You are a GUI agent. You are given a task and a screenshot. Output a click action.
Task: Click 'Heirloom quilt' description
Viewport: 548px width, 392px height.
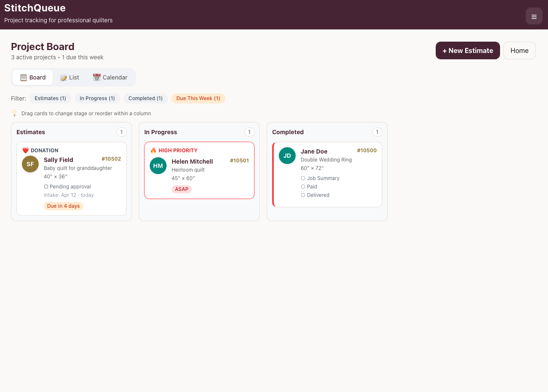pyautogui.click(x=188, y=170)
